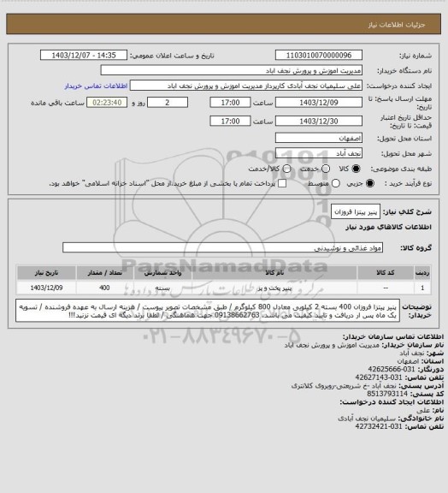Image resolution: width=448 pixels, height=493 pixels.
Task: Select the کالا radio button
Action: 356,169
